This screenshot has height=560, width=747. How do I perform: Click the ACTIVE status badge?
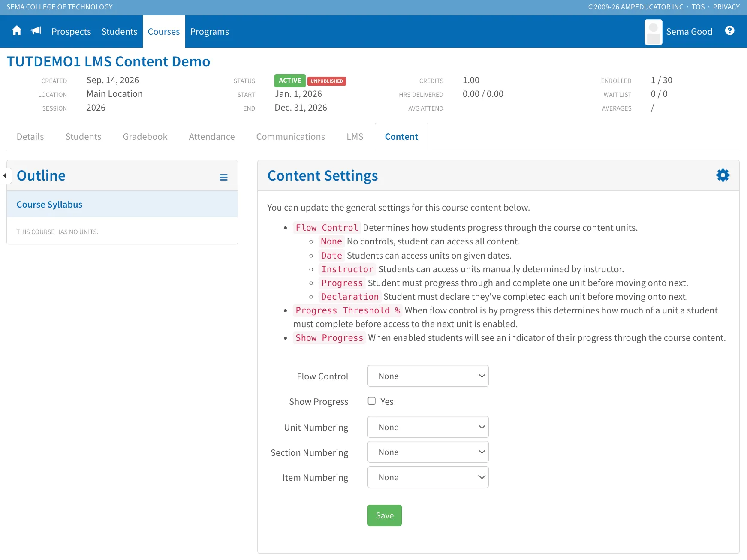[290, 81]
